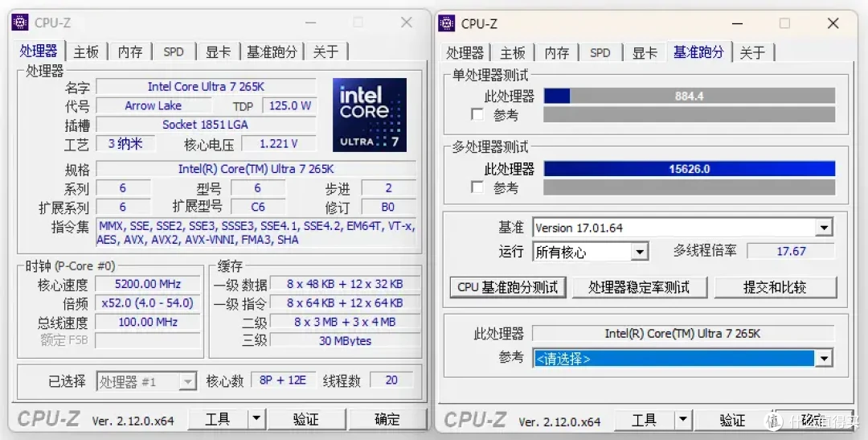868x440 pixels.
Task: Click 验证 button in right window
Action: click(732, 420)
